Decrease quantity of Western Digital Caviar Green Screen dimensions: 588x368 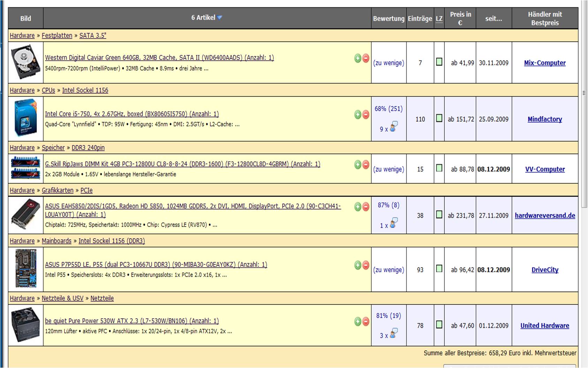(x=365, y=58)
